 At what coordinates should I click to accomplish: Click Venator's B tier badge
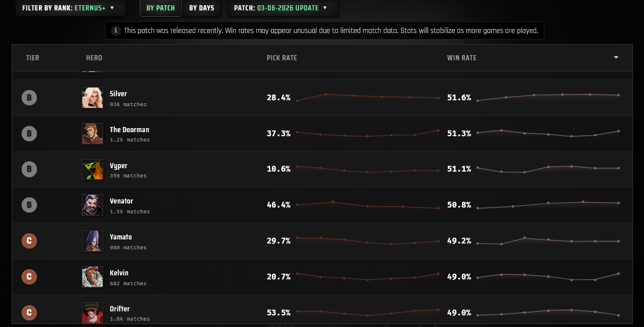29,205
